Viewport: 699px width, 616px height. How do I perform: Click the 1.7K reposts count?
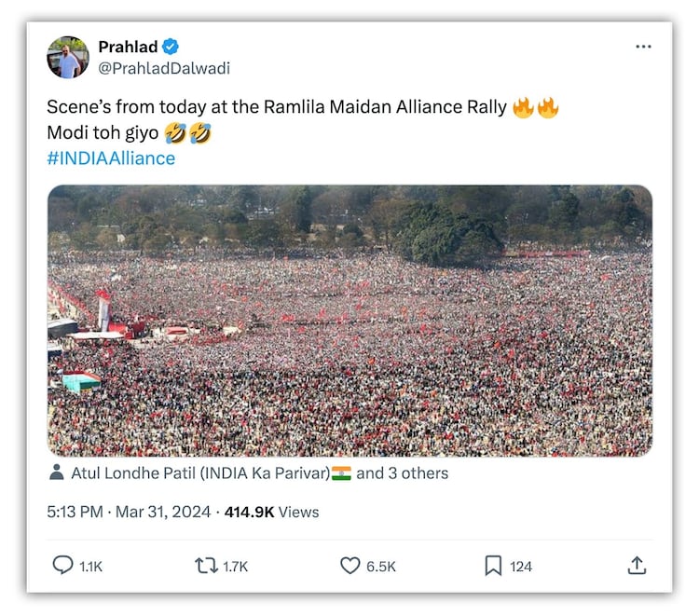(237, 566)
